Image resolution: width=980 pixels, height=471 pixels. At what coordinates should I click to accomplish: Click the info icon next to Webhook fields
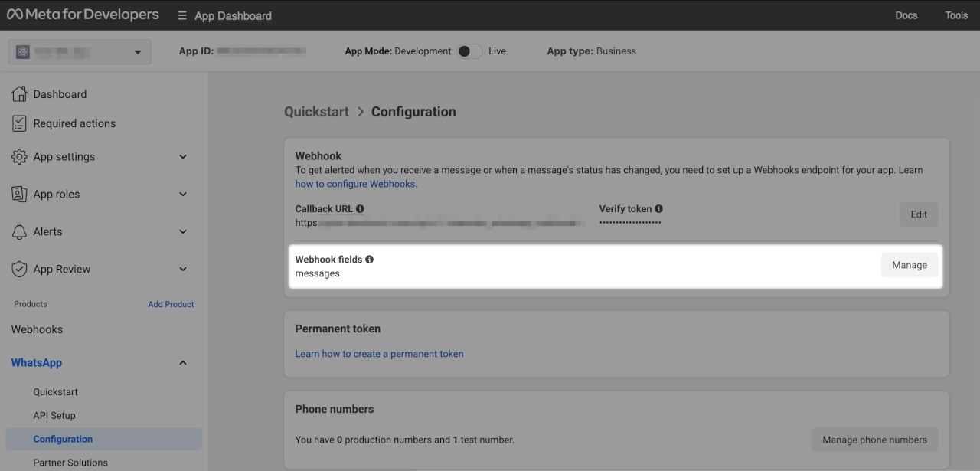click(369, 259)
